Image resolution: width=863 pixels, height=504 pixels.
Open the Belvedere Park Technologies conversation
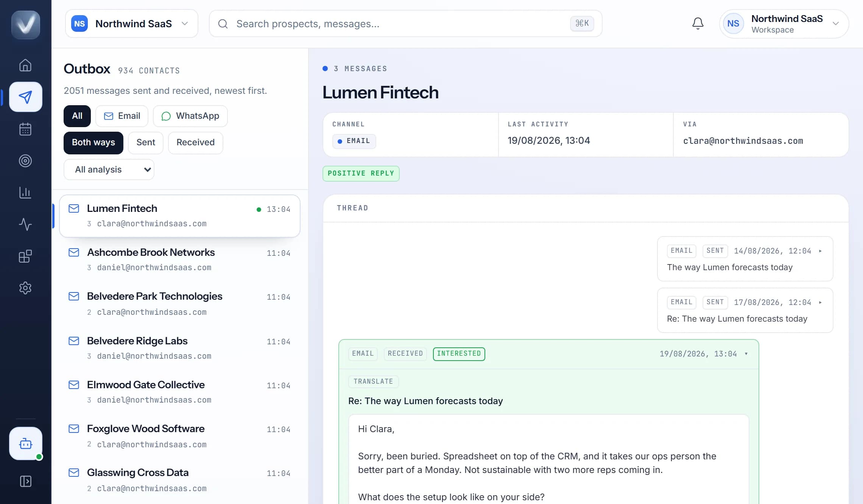pyautogui.click(x=180, y=304)
